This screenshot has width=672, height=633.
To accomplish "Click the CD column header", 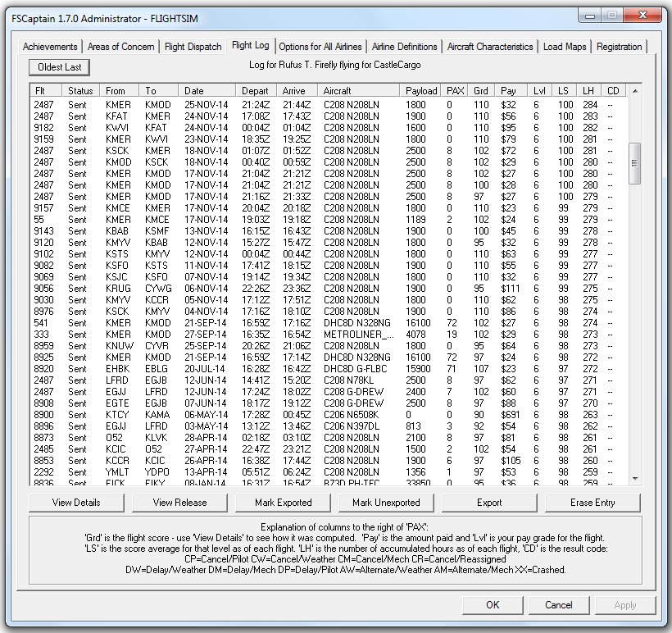I will [x=614, y=90].
